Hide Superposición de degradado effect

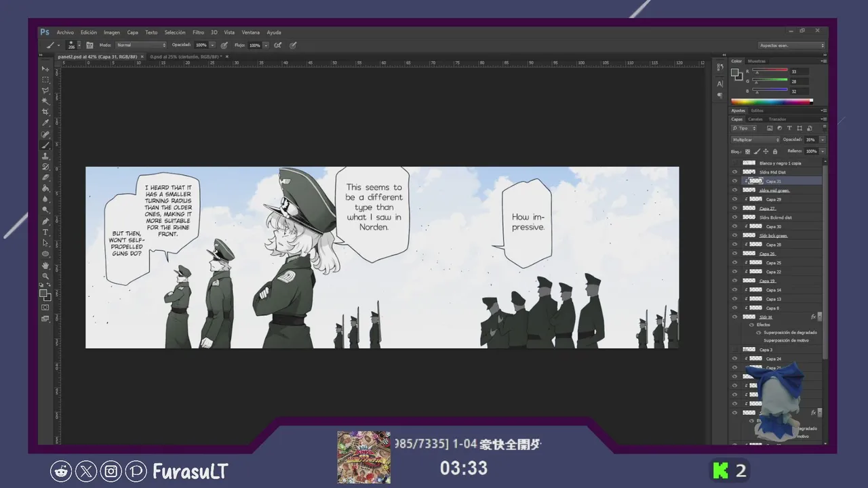[x=759, y=333]
